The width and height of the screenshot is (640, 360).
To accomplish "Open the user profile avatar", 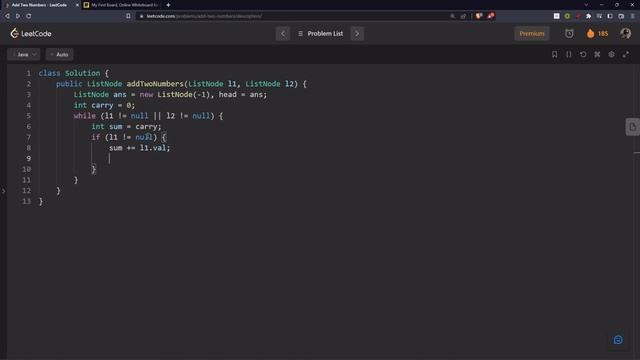I will [625, 33].
